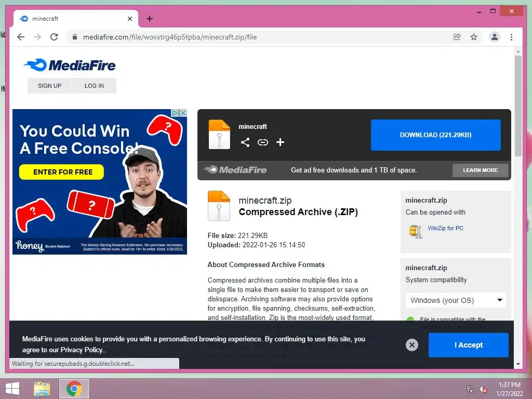Bookmark this page with the star icon

(474, 37)
